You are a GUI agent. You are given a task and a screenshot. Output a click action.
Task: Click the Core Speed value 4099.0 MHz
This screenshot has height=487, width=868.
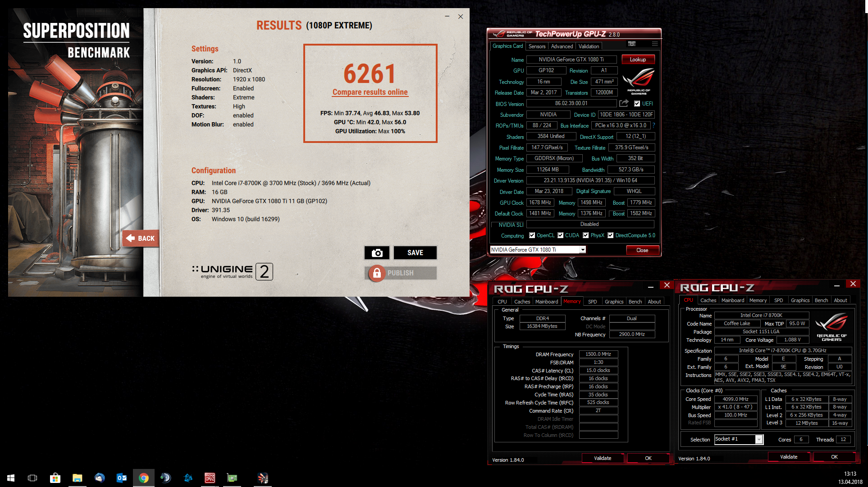736,400
